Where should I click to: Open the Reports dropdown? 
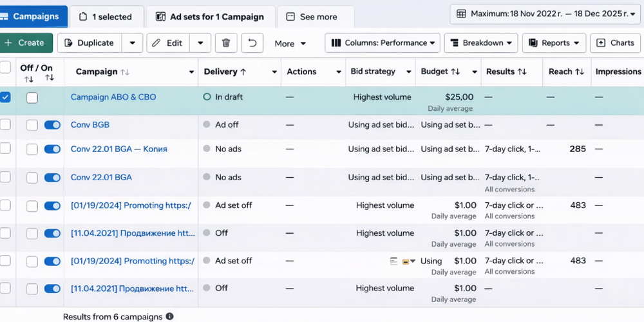click(554, 43)
